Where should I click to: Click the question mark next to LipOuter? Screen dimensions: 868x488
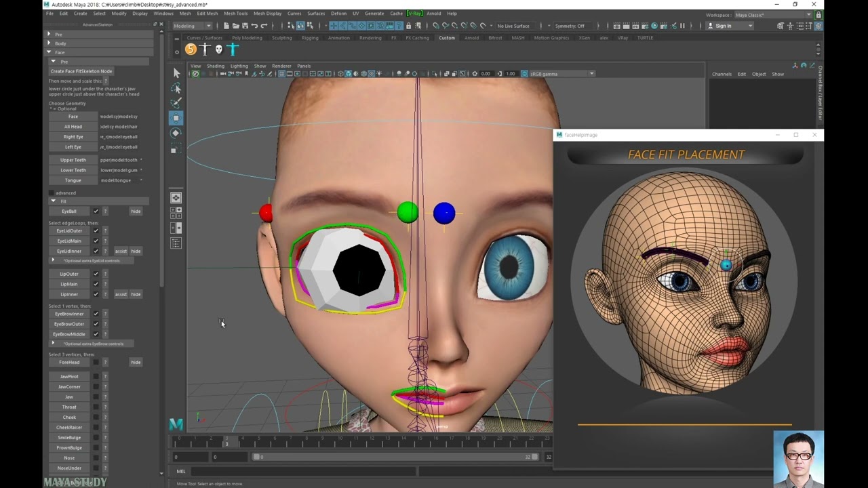(x=105, y=274)
